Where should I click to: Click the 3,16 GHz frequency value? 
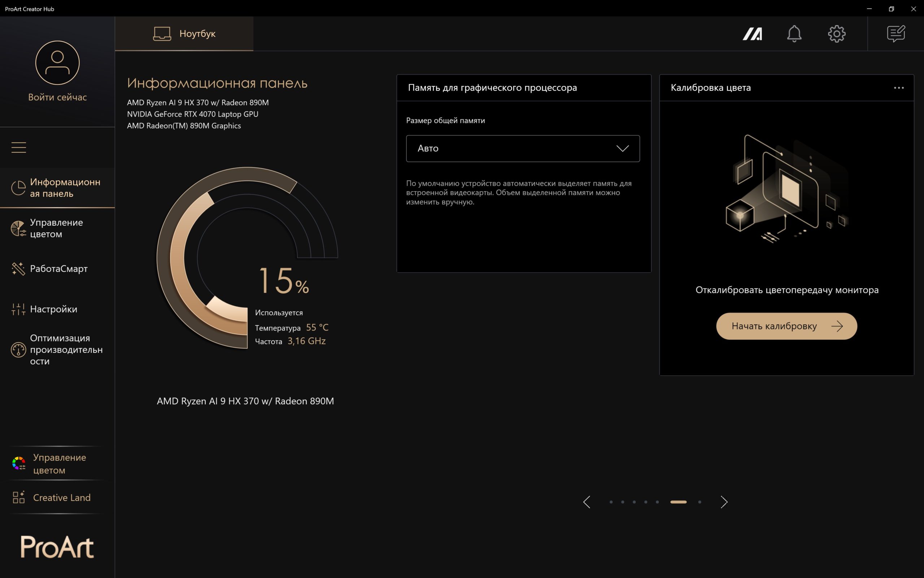tap(306, 341)
